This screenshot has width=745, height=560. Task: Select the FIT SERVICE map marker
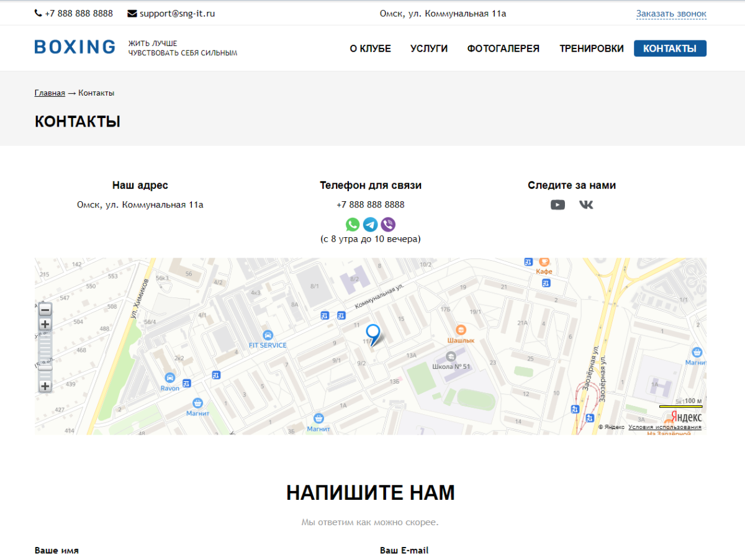[x=268, y=335]
